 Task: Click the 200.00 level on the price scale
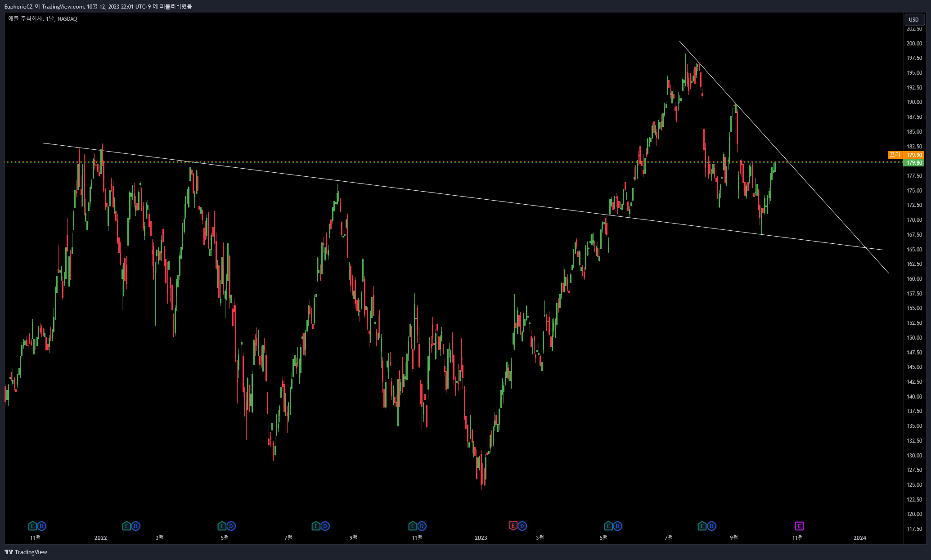[x=914, y=44]
